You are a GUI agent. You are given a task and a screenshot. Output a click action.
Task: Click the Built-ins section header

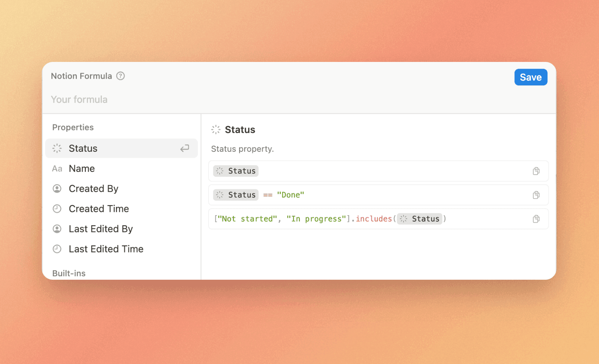click(69, 273)
